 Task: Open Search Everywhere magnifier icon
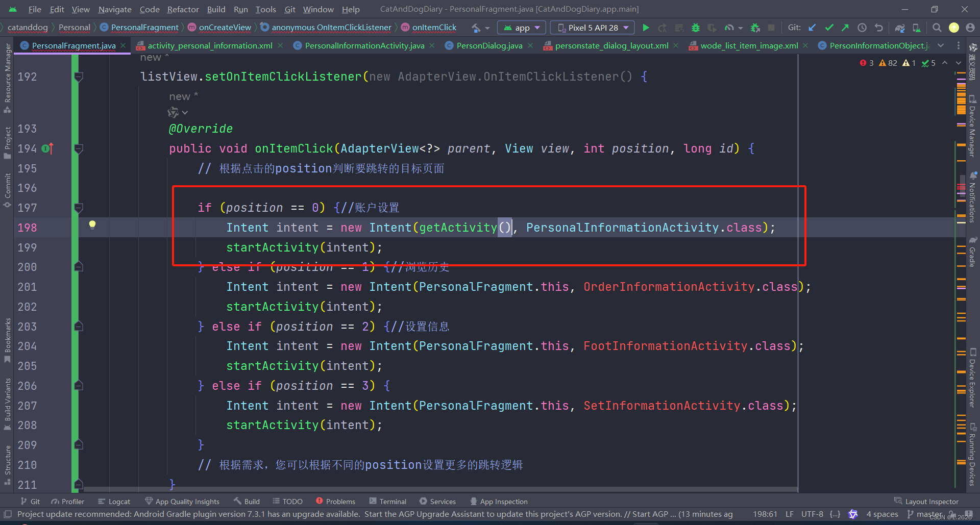(937, 28)
